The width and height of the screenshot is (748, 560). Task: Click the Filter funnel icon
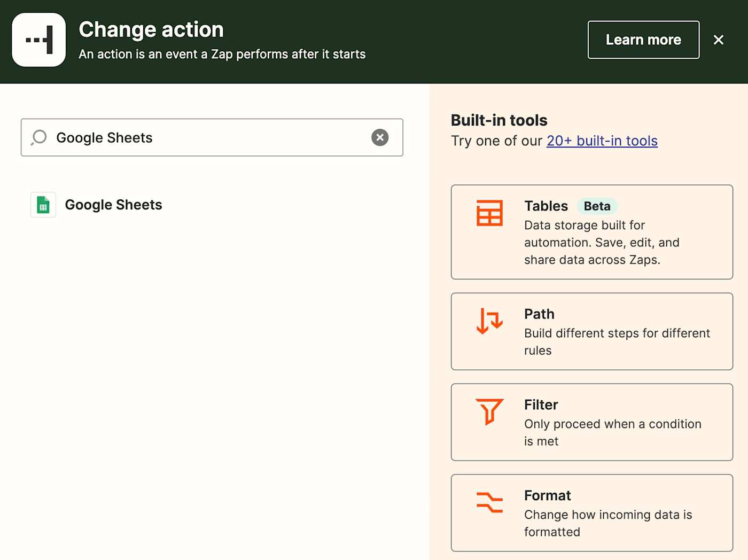coord(489,411)
